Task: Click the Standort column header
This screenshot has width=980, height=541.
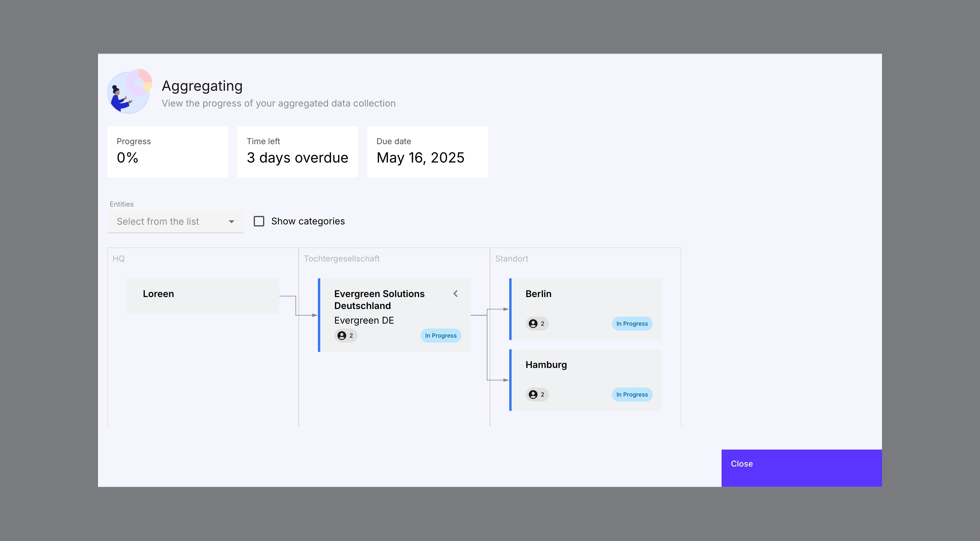Action: pos(511,259)
